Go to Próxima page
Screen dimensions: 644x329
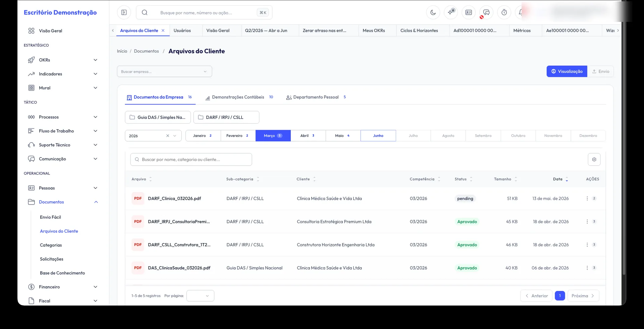point(583,296)
